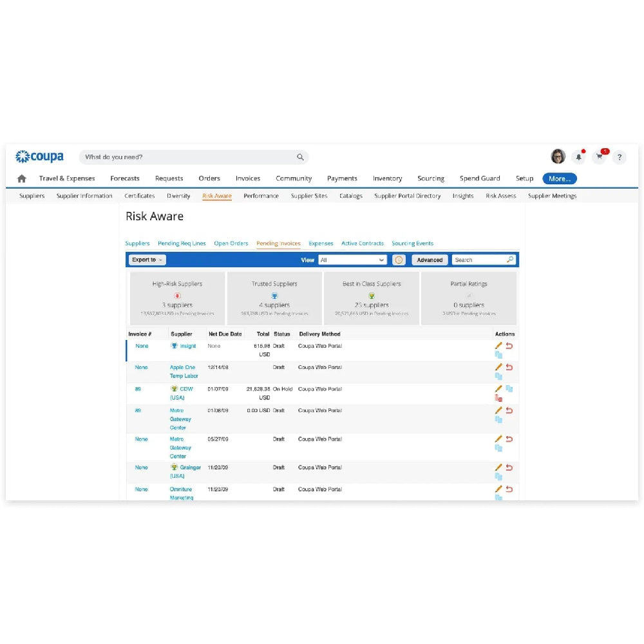The image size is (644, 644).
Task: Open the Setup menu
Action: tap(524, 178)
